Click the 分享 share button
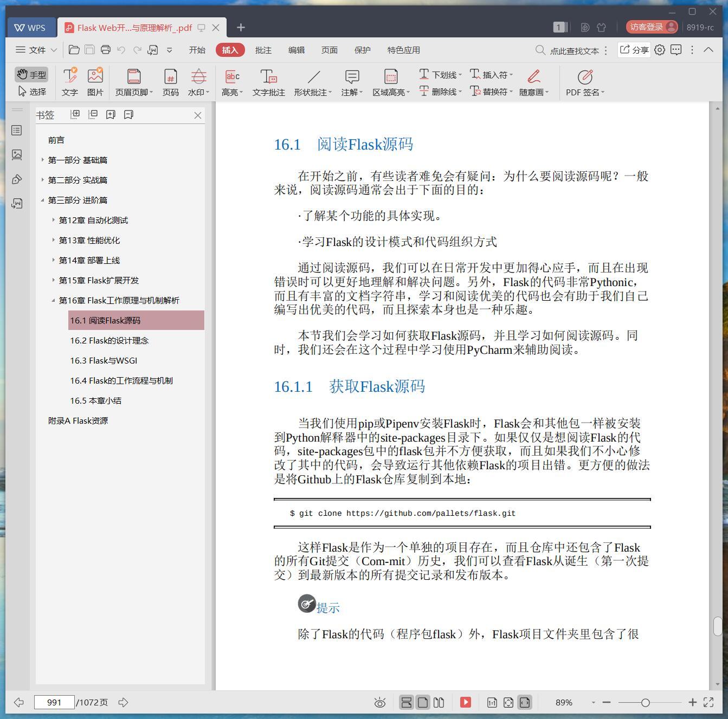This screenshot has height=719, width=728. (x=634, y=50)
